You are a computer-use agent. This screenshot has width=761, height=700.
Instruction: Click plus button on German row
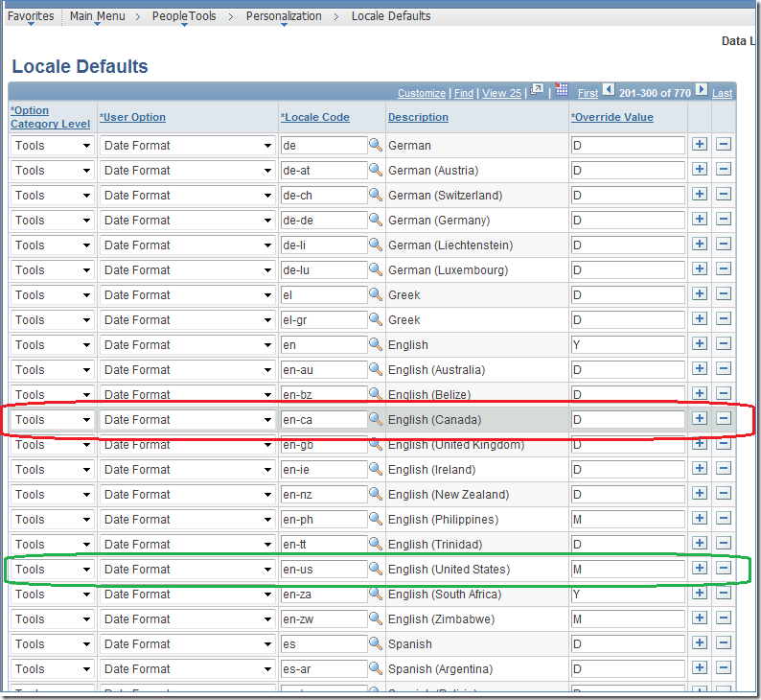coord(700,145)
